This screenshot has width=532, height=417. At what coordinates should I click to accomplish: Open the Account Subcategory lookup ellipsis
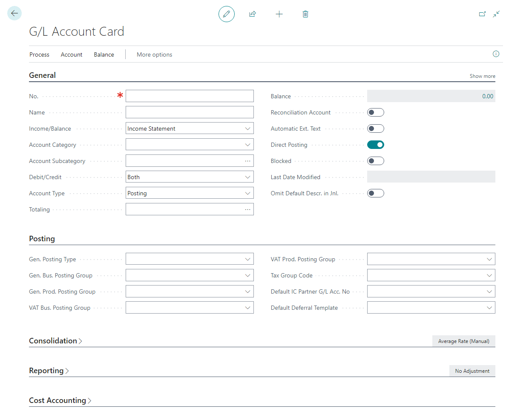click(248, 160)
